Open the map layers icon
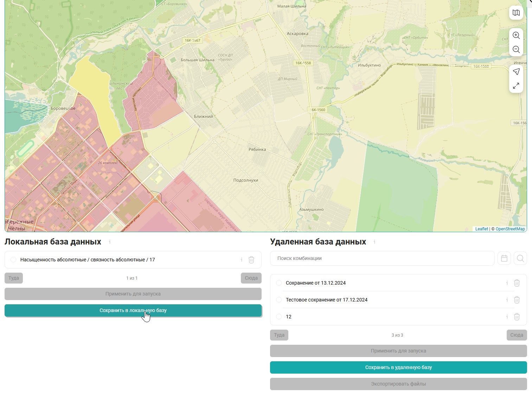Image resolution: width=532 pixels, height=394 pixels. pos(516,13)
